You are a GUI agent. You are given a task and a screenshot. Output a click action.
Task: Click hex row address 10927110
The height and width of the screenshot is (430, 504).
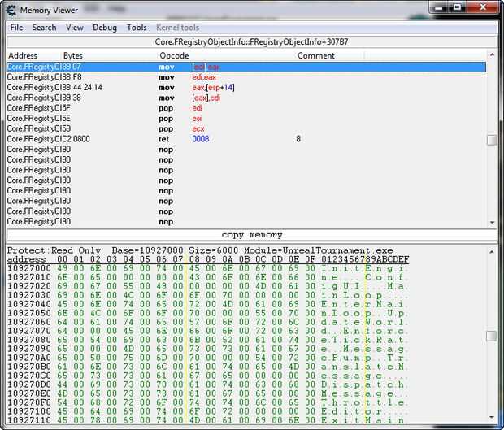click(x=29, y=420)
